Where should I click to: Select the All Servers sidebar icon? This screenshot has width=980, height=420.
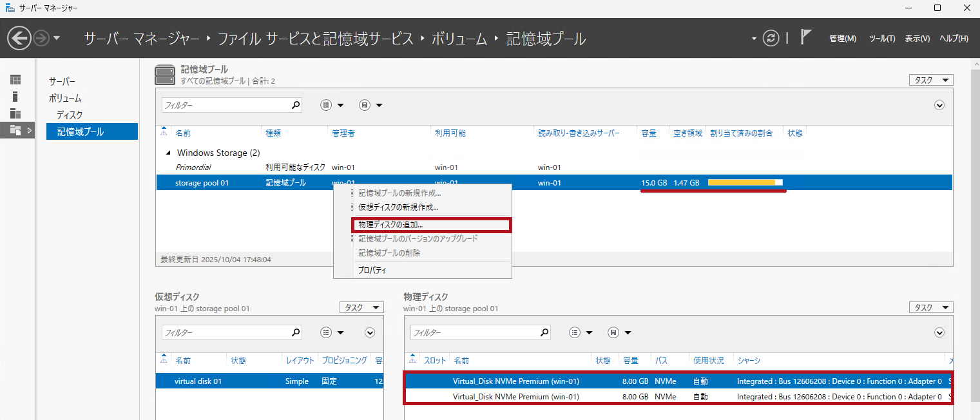(x=15, y=113)
